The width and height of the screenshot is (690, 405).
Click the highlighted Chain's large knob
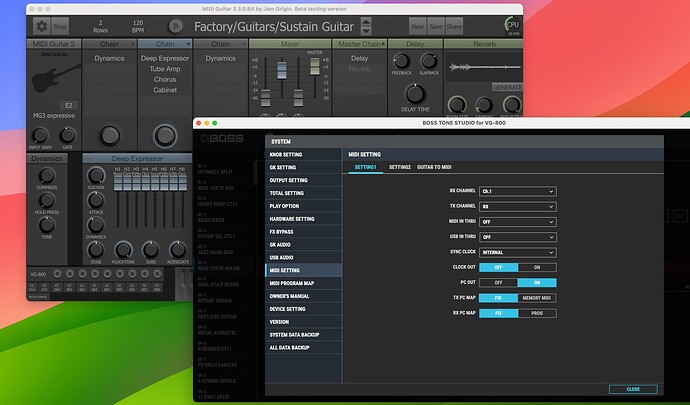click(x=165, y=136)
